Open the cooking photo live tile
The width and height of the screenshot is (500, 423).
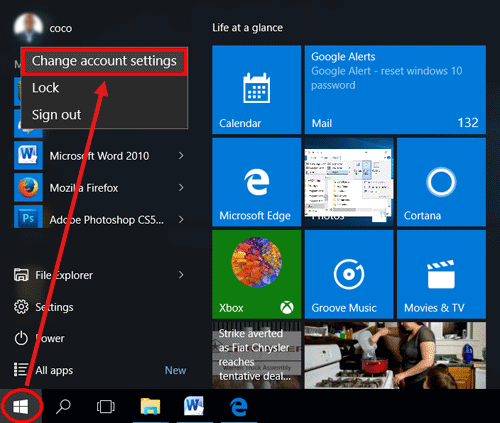click(395, 355)
